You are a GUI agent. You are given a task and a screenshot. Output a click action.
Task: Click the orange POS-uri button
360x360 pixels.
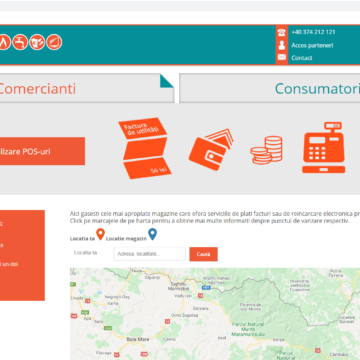point(42,151)
